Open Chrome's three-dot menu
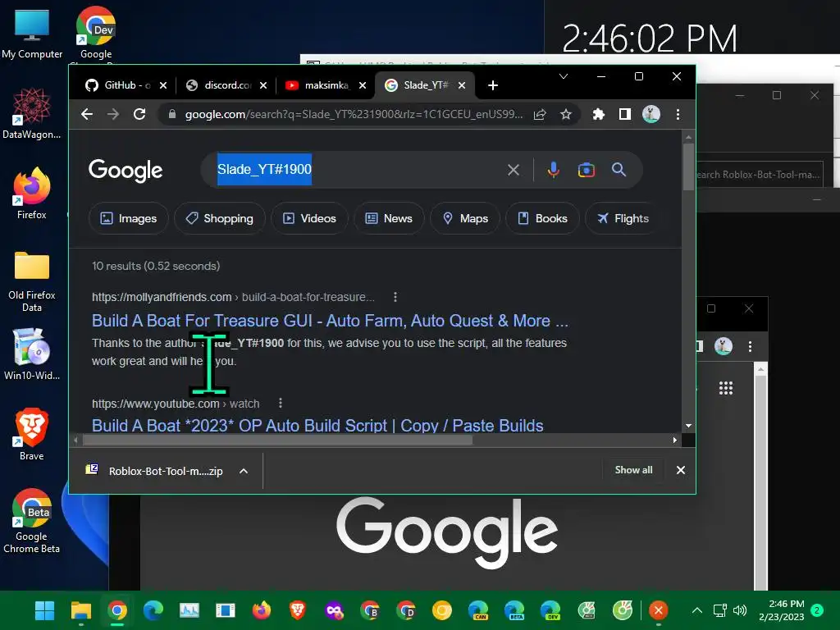The height and width of the screenshot is (630, 840). [x=678, y=114]
